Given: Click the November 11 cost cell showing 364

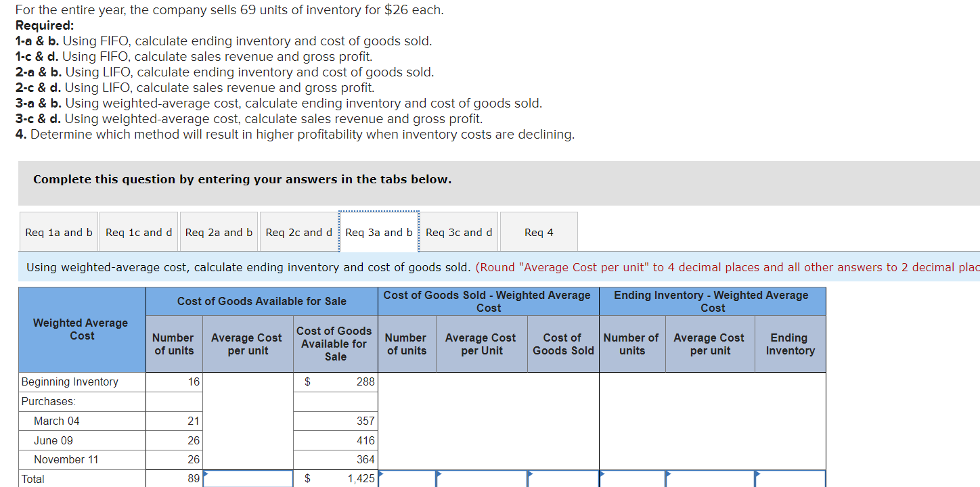Looking at the screenshot, I should pyautogui.click(x=335, y=459).
